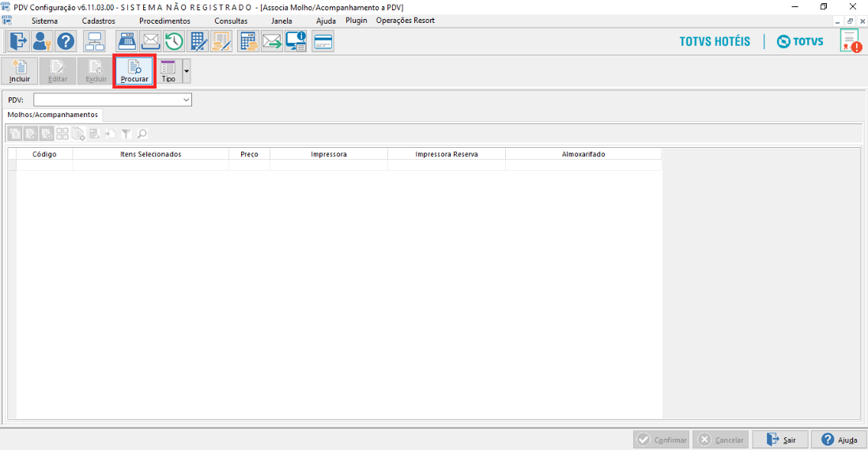This screenshot has width=868, height=450.
Task: Click the Cancelar button
Action: coord(721,440)
